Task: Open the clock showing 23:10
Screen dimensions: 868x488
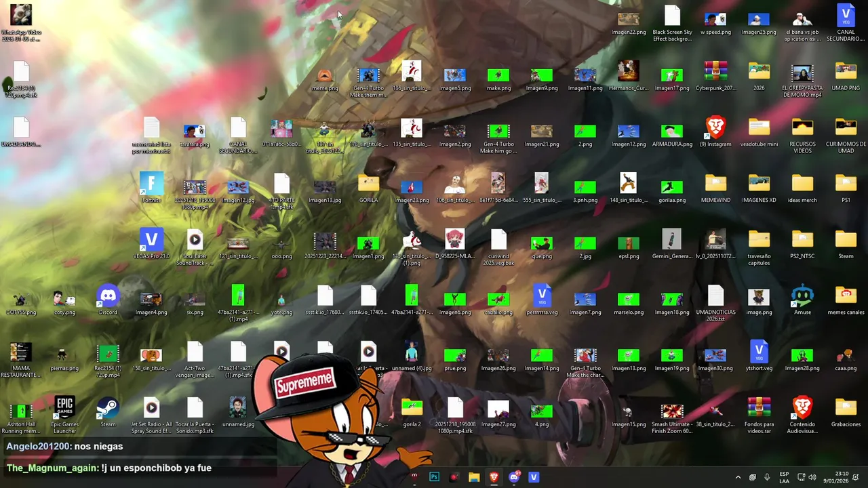Action: coord(835,477)
